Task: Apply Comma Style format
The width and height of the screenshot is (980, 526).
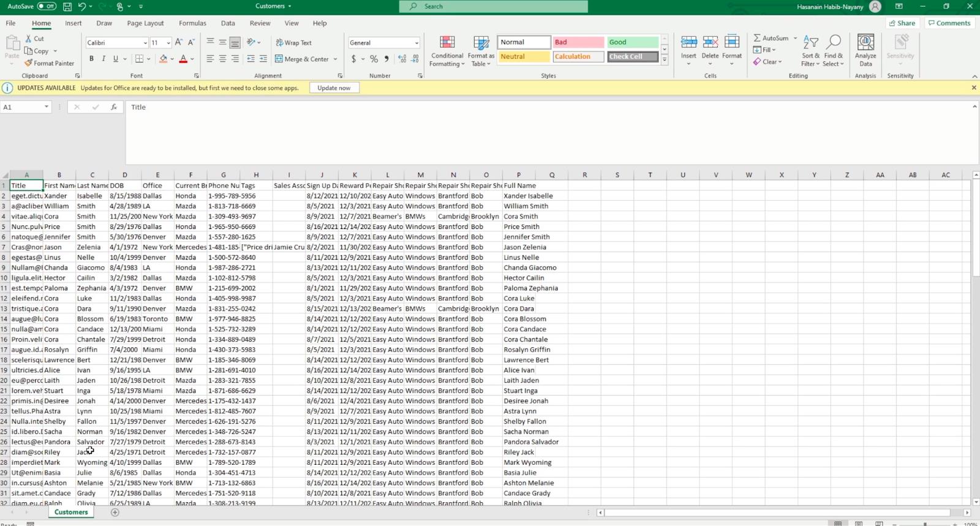Action: point(386,59)
